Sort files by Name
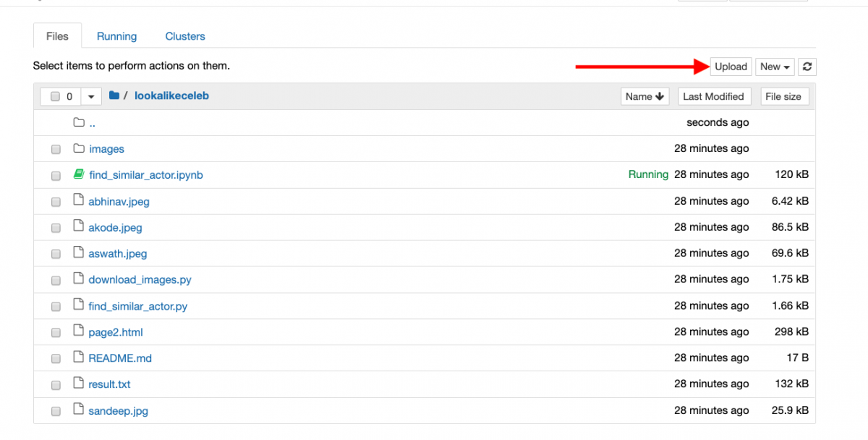The height and width of the screenshot is (440, 868). click(644, 96)
